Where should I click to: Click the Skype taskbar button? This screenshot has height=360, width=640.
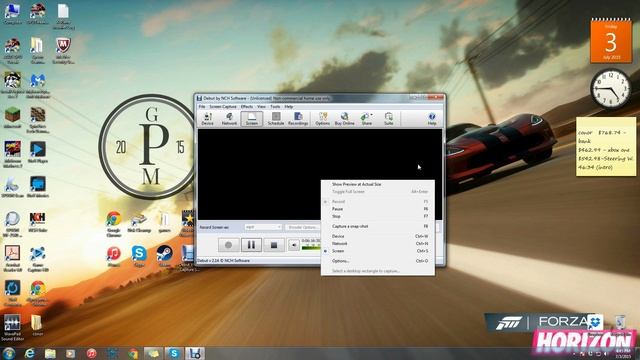click(x=174, y=353)
